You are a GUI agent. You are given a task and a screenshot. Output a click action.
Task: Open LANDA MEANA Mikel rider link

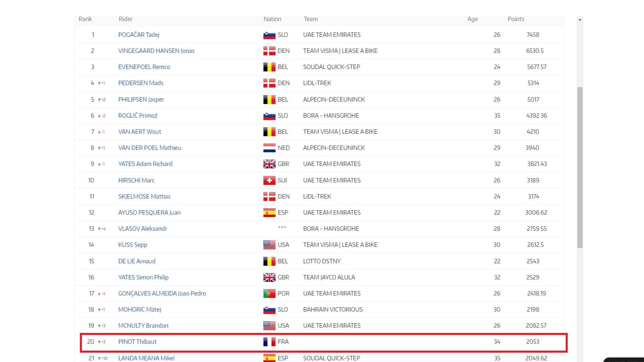[x=146, y=358]
